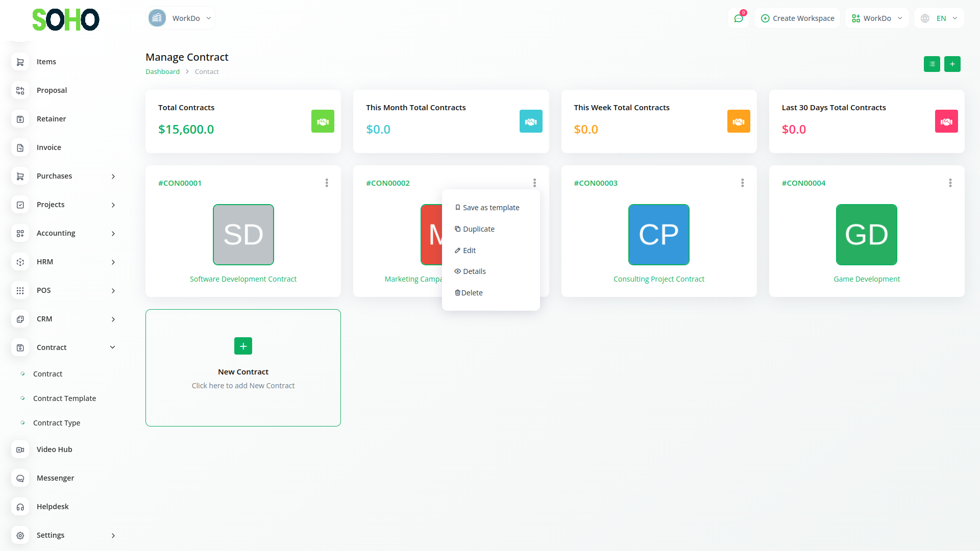Click the Create Workspace button
The image size is (980, 551).
tap(797, 18)
